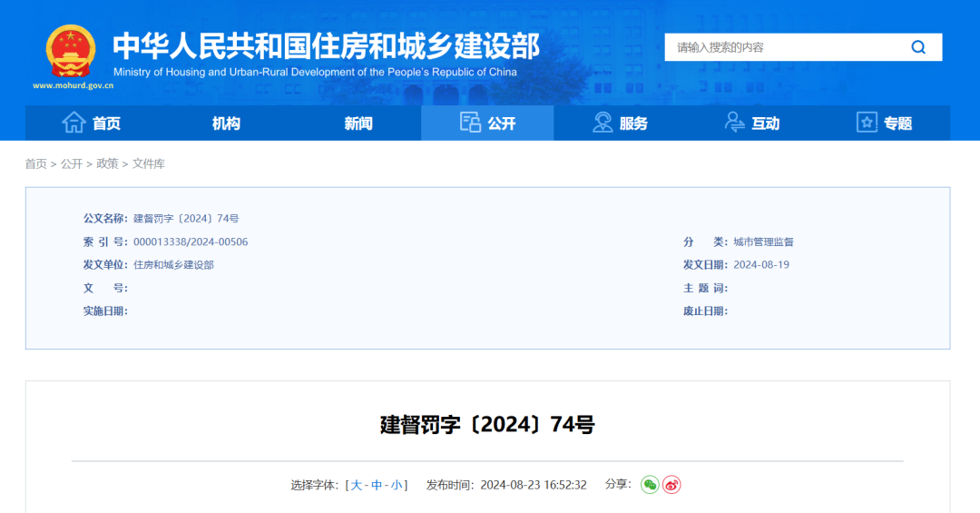Screen dimensions: 980x513
Task: Click the 废止日期 field label
Action: 706,311
